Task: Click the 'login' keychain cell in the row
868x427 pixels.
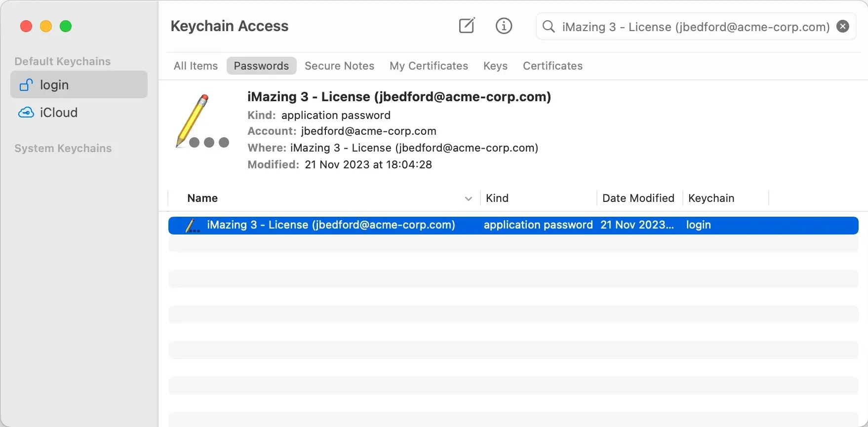Action: pyautogui.click(x=698, y=225)
